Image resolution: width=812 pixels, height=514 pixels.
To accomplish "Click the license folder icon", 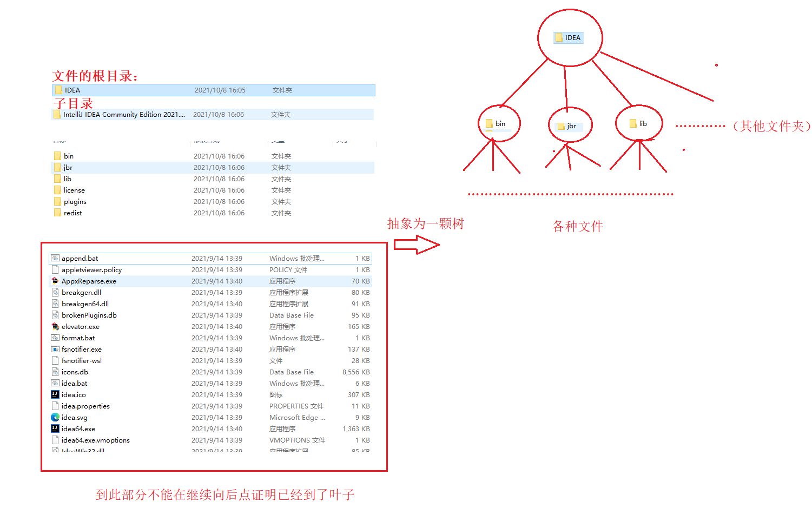I will coord(57,190).
